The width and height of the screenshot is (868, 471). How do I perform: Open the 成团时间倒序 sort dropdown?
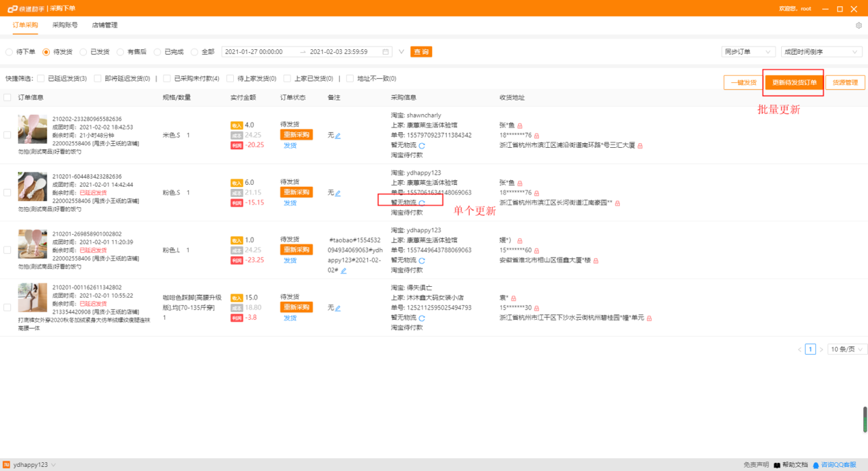[821, 51]
